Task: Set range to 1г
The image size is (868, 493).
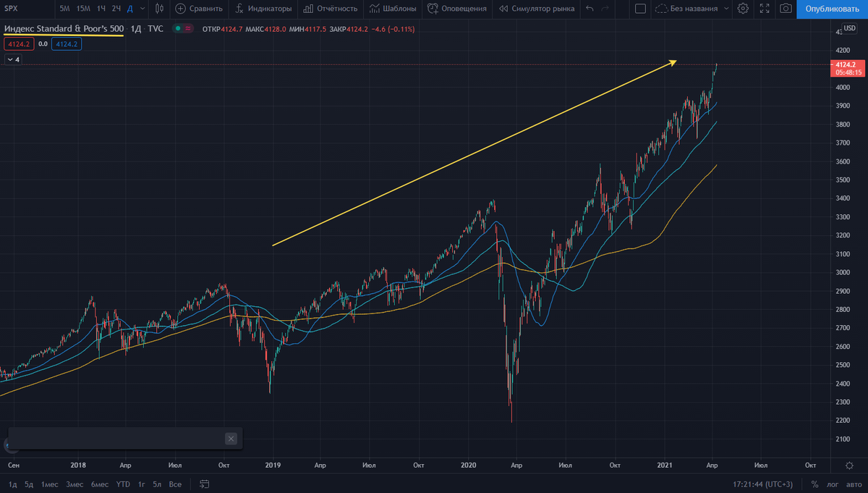Action: (x=142, y=484)
